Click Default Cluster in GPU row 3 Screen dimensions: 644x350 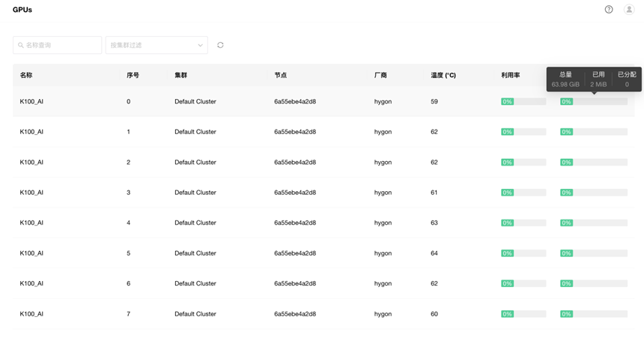click(195, 193)
